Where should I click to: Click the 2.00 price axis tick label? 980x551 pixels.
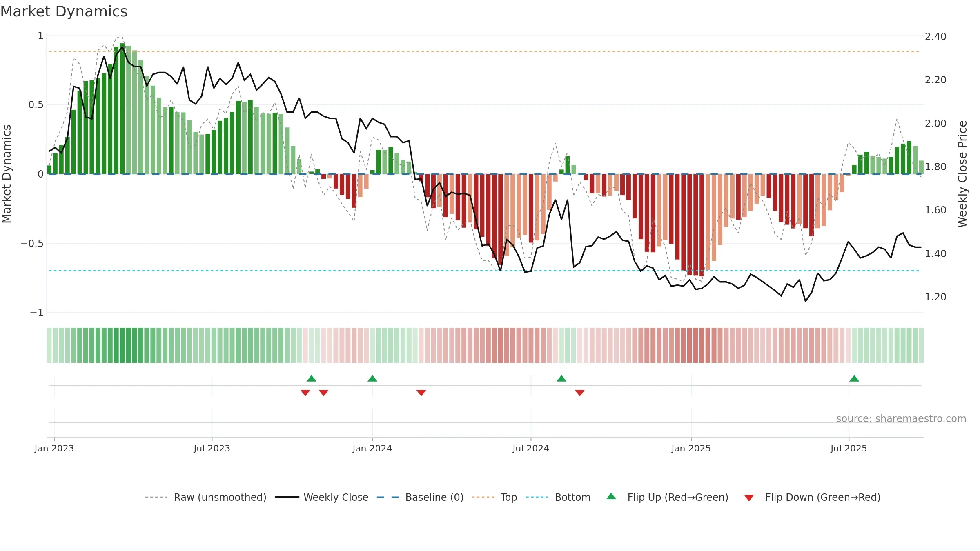(x=935, y=123)
